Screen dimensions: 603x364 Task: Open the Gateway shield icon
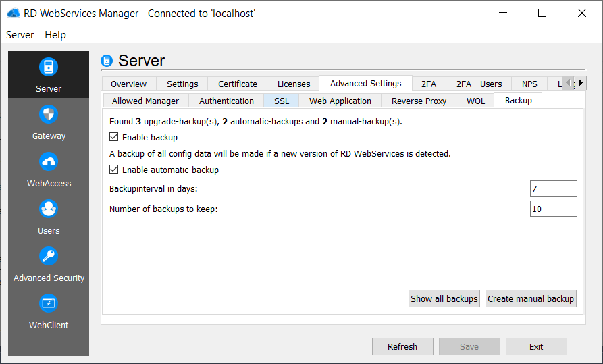[x=49, y=115]
